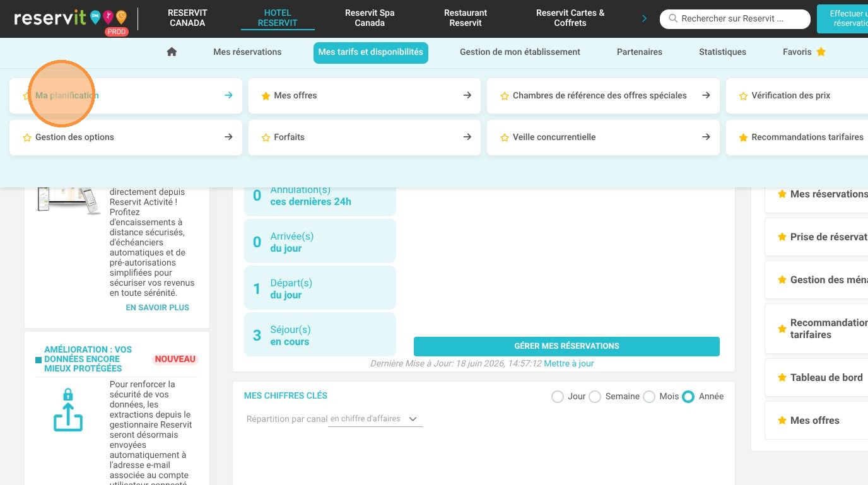
Task: Click GÉRER MES RÉSERVATIONS button
Action: 566,346
